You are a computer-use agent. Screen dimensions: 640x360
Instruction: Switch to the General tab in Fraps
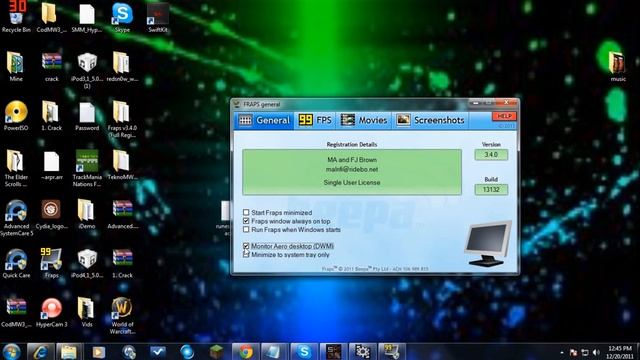click(x=264, y=120)
